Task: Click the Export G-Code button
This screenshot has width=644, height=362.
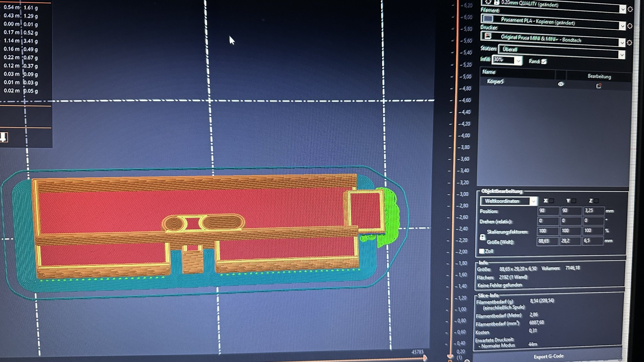Action: coord(548,356)
